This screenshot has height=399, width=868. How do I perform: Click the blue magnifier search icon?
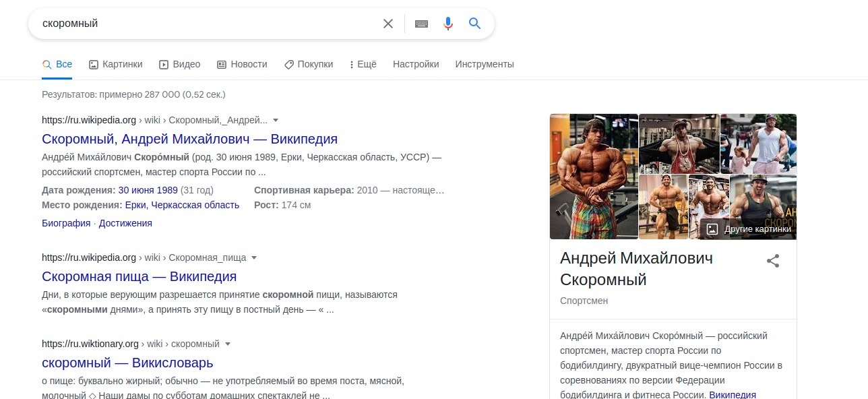[x=474, y=24]
